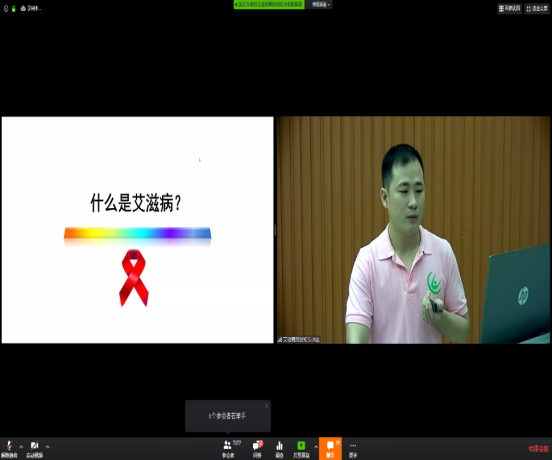Open meeting info shield icon
The image size is (552, 460).
(x=6, y=8)
